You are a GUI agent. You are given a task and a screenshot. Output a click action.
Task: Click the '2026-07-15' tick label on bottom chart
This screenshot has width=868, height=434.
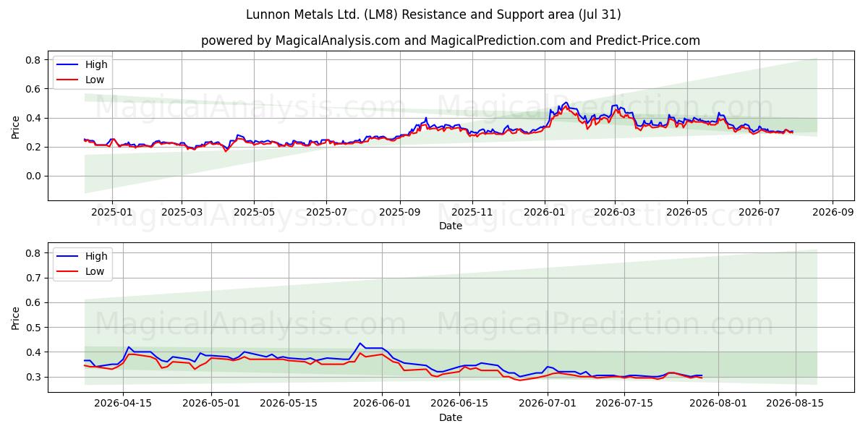pyautogui.click(x=626, y=404)
